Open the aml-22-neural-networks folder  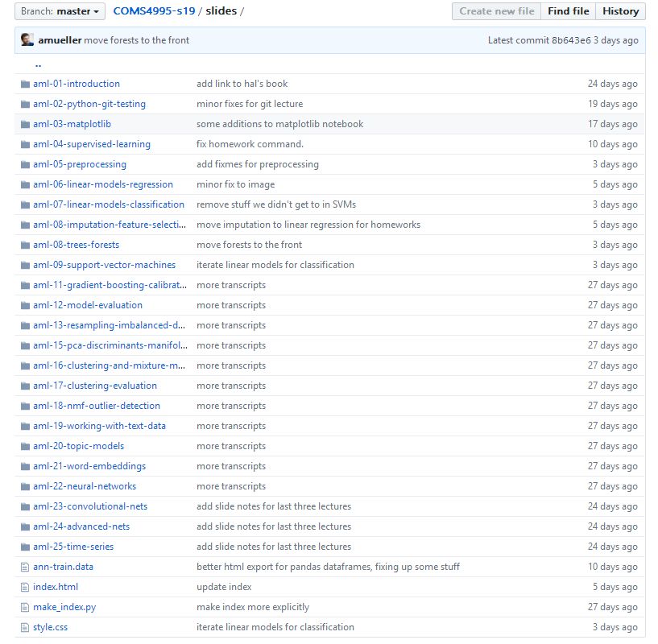click(85, 486)
